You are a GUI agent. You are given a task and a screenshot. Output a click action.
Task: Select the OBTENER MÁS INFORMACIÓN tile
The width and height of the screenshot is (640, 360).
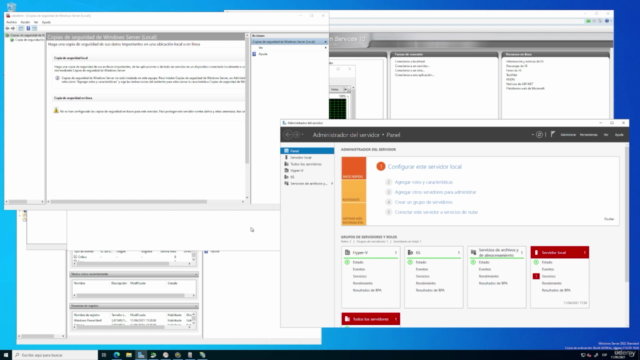point(354,214)
